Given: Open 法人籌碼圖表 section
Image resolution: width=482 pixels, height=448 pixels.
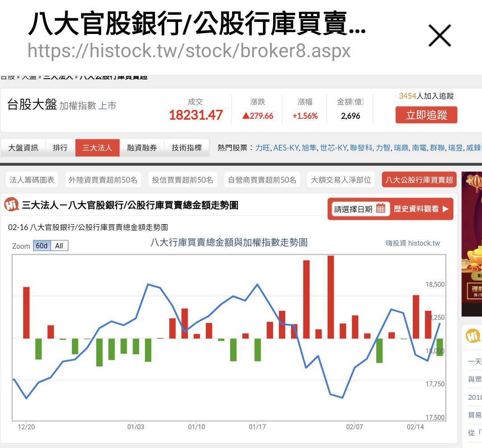Looking at the screenshot, I should (x=32, y=180).
